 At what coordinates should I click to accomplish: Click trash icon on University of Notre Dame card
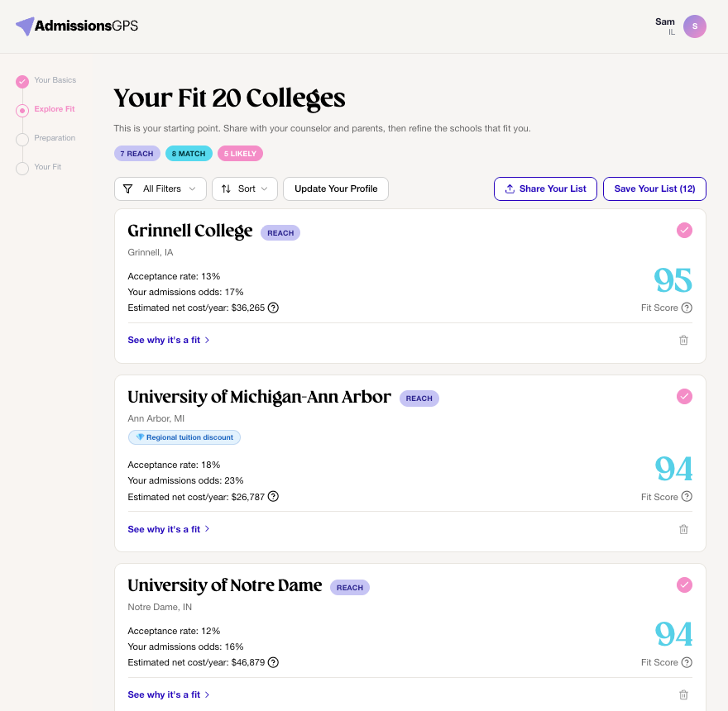click(683, 694)
